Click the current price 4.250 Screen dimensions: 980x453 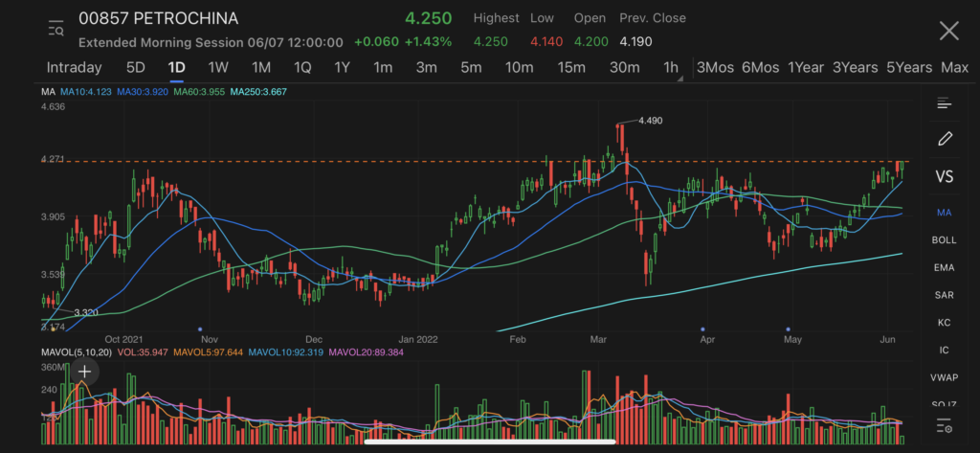[x=428, y=18]
